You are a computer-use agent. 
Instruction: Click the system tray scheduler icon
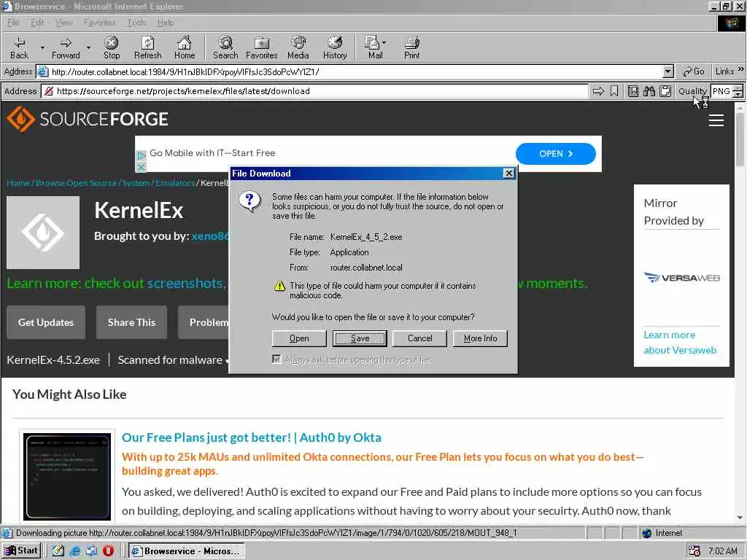point(694,551)
